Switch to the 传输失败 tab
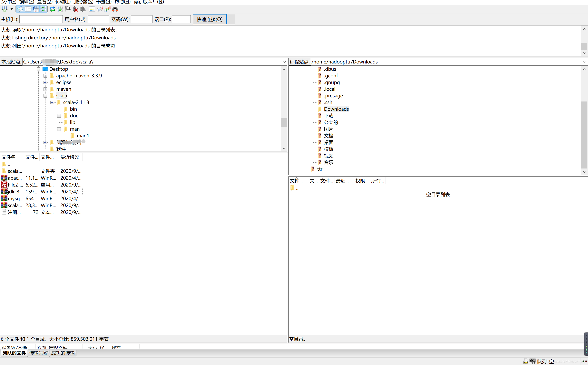Image resolution: width=588 pixels, height=365 pixels. point(39,353)
